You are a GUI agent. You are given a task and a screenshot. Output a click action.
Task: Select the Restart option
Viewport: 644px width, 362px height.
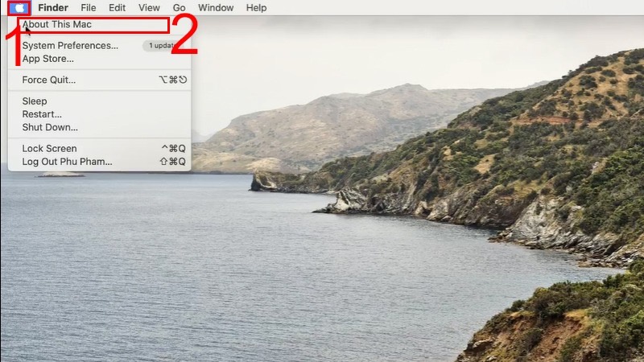tap(42, 114)
